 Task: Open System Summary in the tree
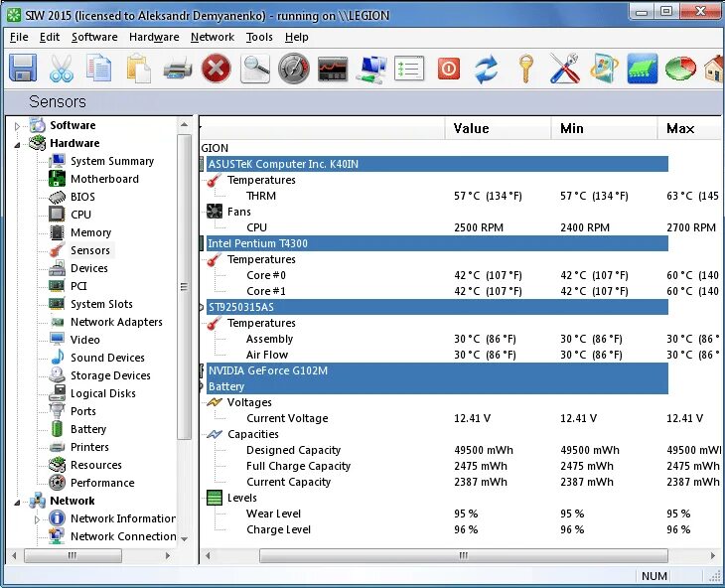[112, 161]
